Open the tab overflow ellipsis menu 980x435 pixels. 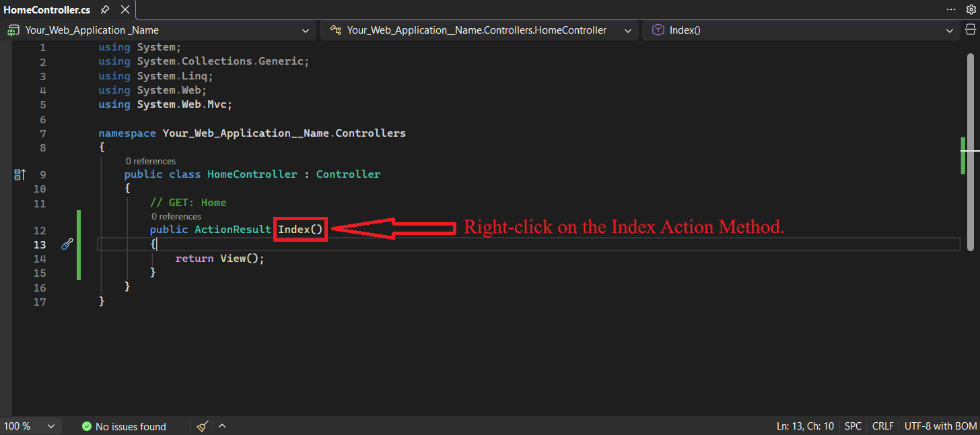pyautogui.click(x=951, y=9)
